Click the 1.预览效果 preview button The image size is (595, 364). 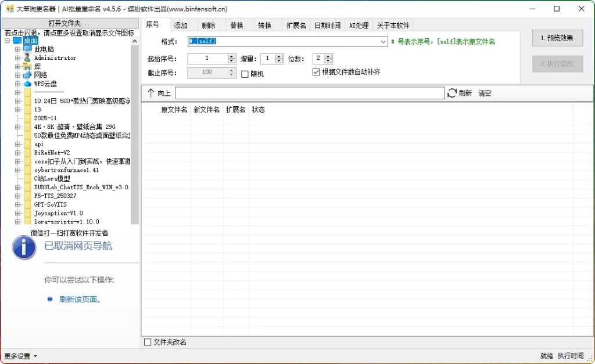pyautogui.click(x=557, y=38)
